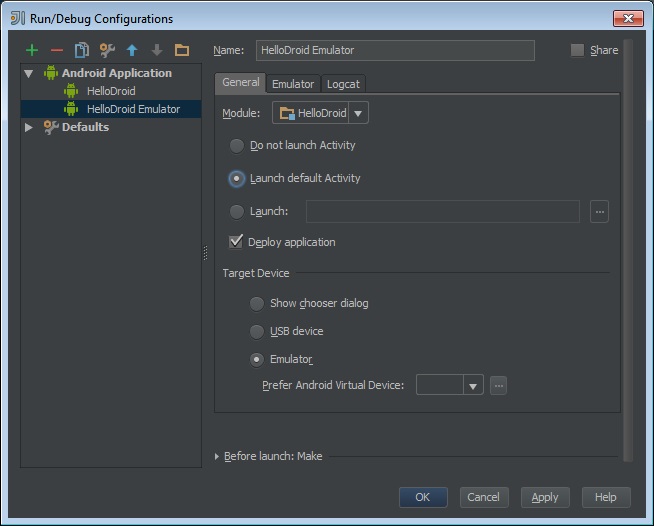Screen dimensions: 654x526
Task: Move the configuration down with the gray arrow
Action: [x=157, y=50]
